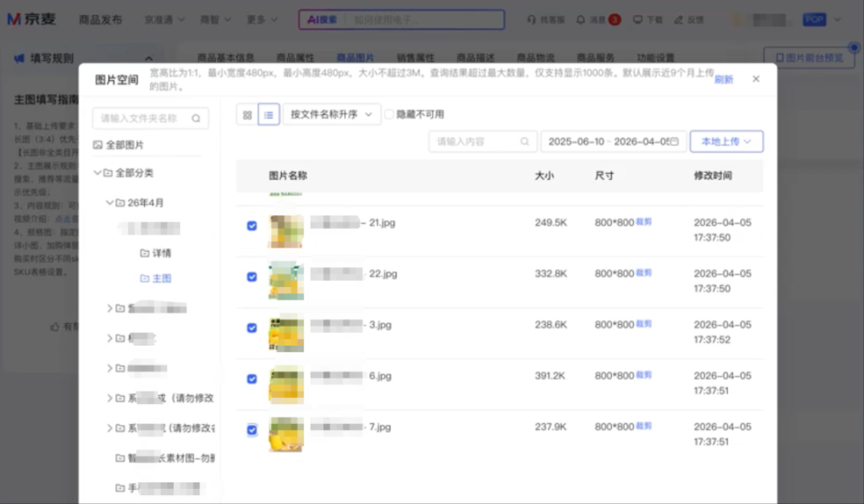
Task: Click search icon in folder name field
Action: pyautogui.click(x=196, y=119)
